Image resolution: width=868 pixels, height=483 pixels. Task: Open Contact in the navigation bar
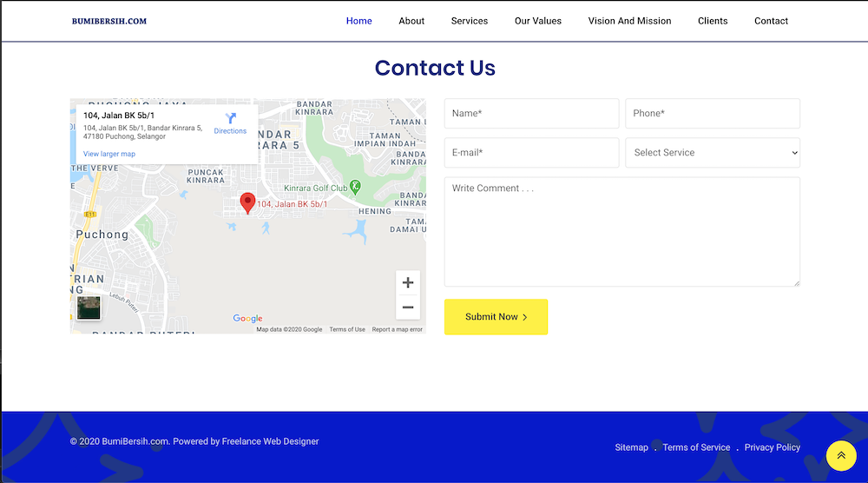tap(771, 21)
